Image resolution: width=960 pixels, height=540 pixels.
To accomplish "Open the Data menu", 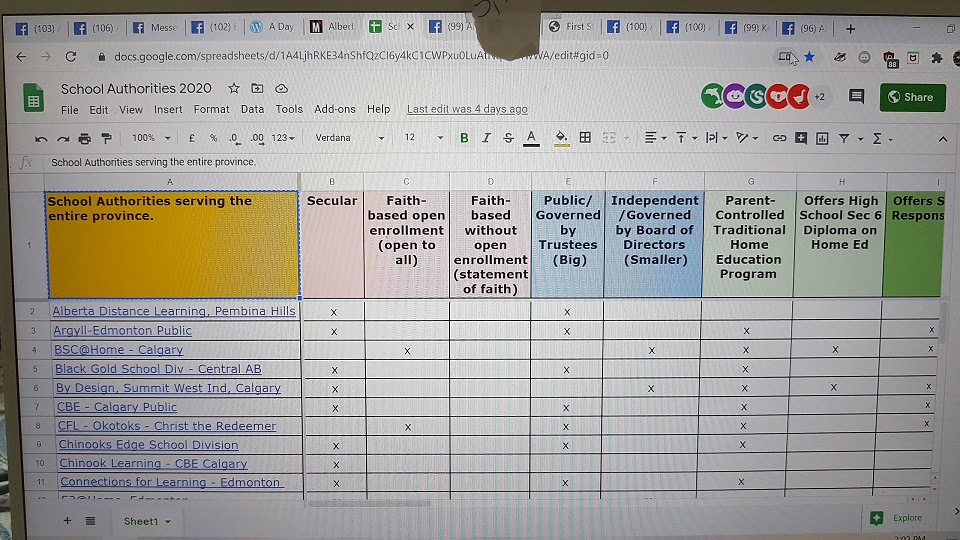I will tap(252, 110).
